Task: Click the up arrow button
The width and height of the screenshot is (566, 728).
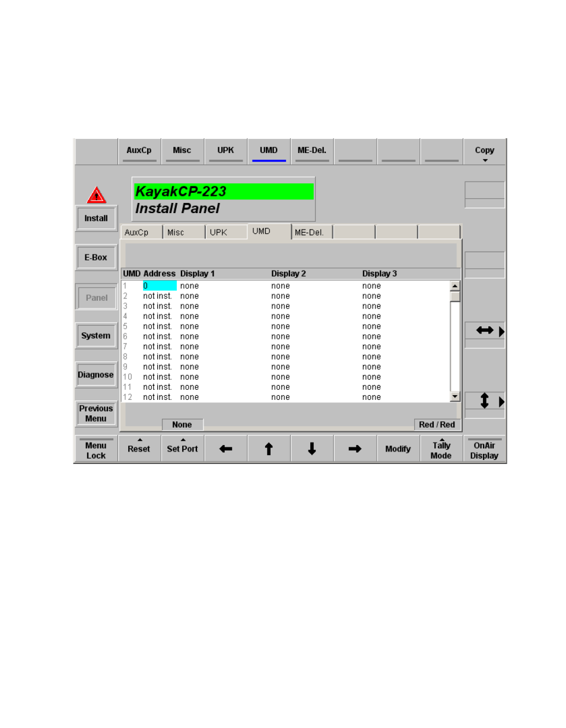Action: [x=269, y=449]
